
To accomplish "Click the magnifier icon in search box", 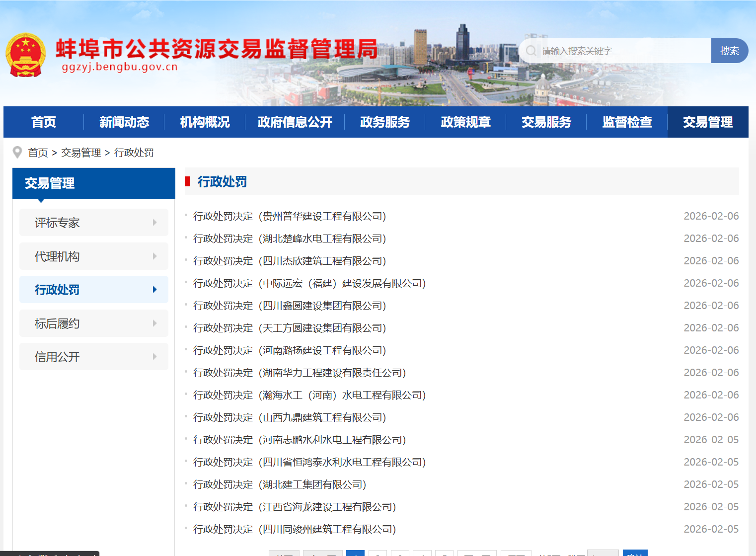I will click(x=531, y=51).
